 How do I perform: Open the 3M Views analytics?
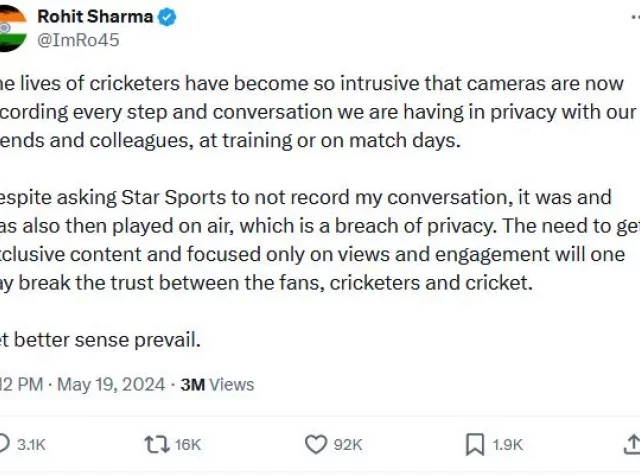[217, 385]
